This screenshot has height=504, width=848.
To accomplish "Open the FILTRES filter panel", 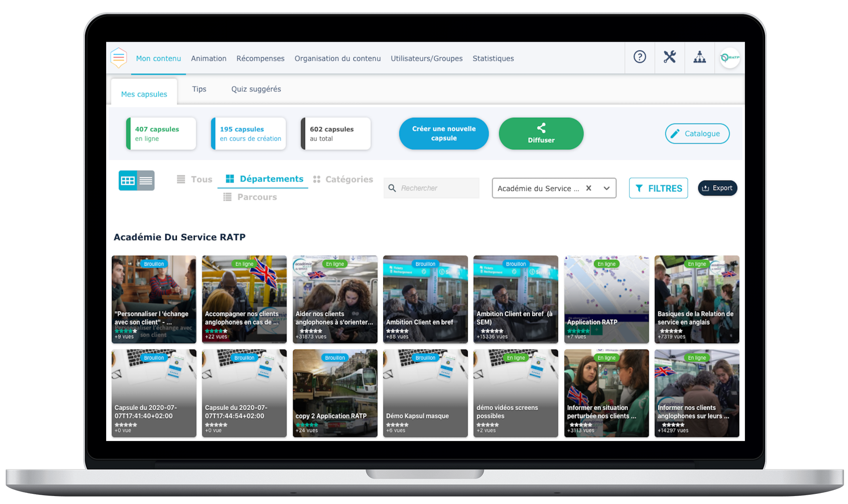I will point(658,188).
